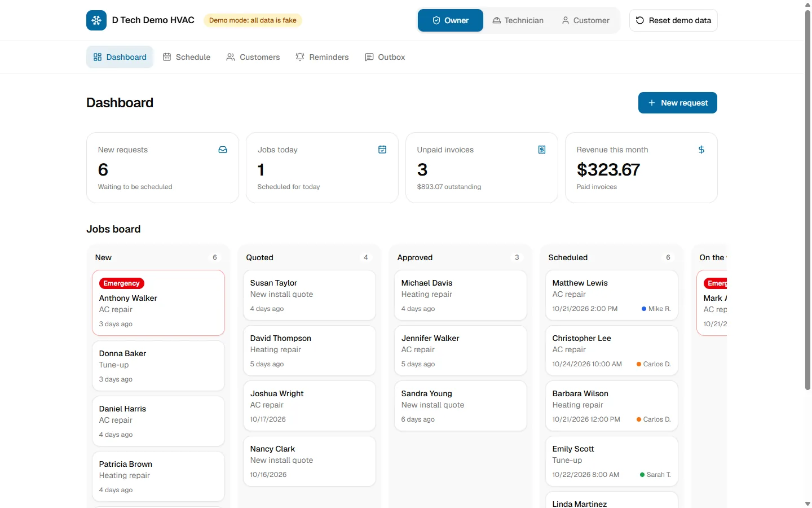Open David Thompson Heating repair card
This screenshot has width=812, height=508.
tap(310, 351)
